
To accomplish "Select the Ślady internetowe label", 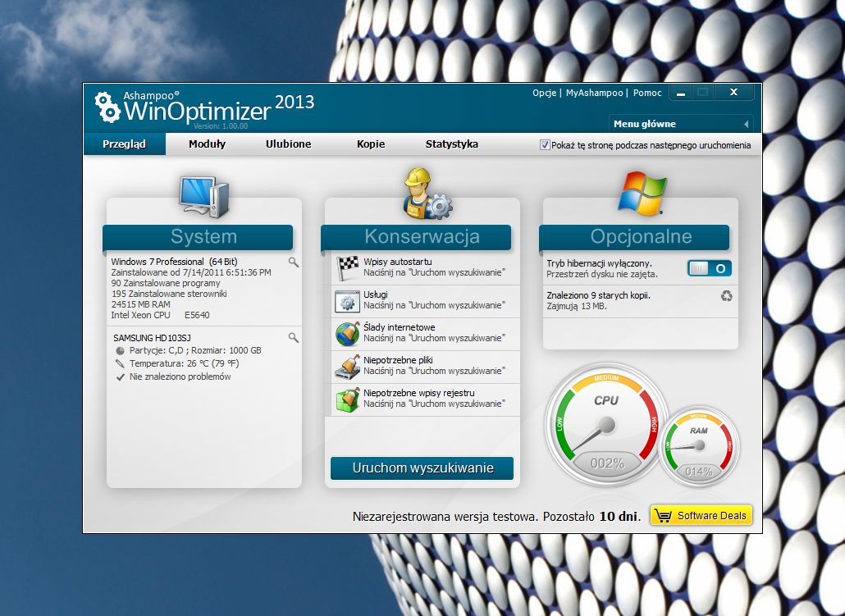I will [400, 327].
